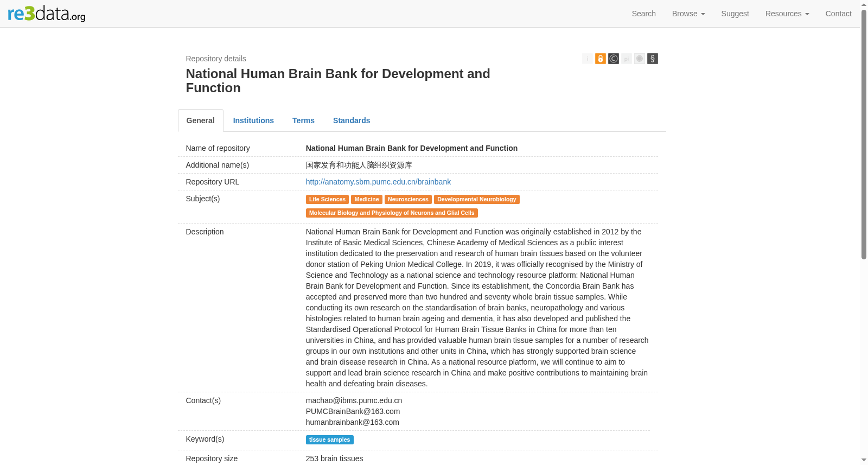
Task: Open the Browse dropdown menu
Action: (688, 14)
